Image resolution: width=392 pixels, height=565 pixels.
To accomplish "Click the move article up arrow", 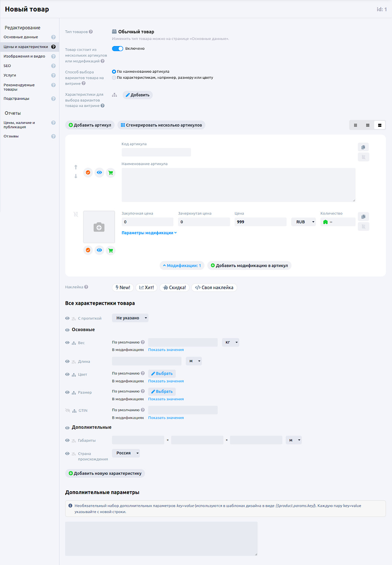I will point(76,167).
